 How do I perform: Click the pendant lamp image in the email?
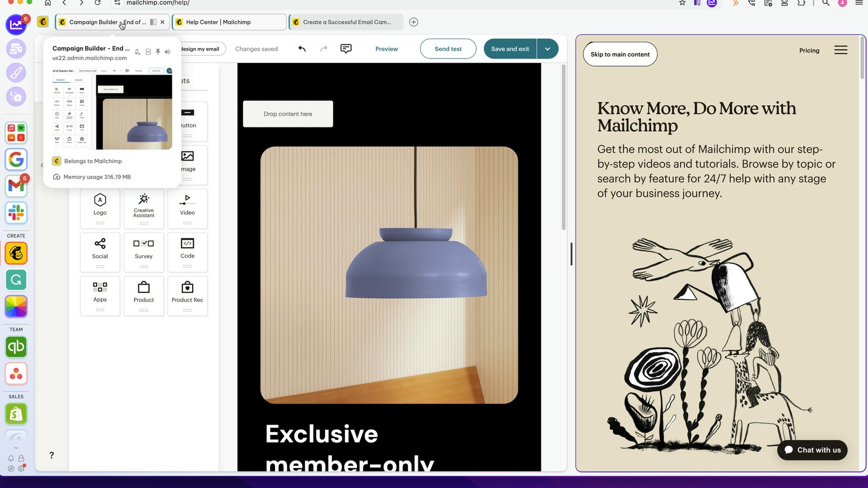(x=389, y=275)
